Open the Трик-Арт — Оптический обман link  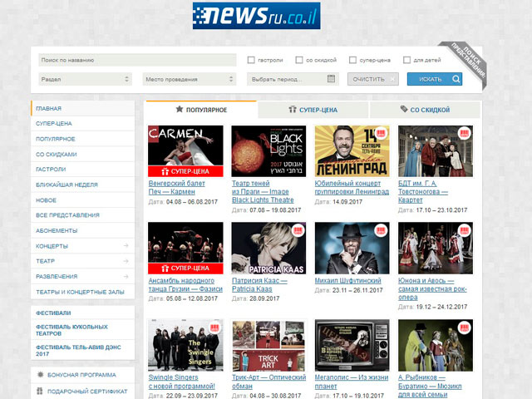pos(269,382)
